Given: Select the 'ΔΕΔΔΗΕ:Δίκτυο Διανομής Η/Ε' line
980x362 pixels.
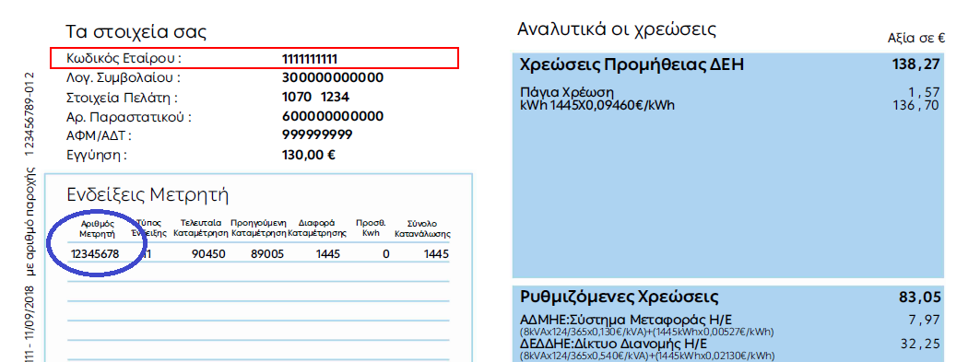Looking at the screenshot, I should tap(613, 344).
